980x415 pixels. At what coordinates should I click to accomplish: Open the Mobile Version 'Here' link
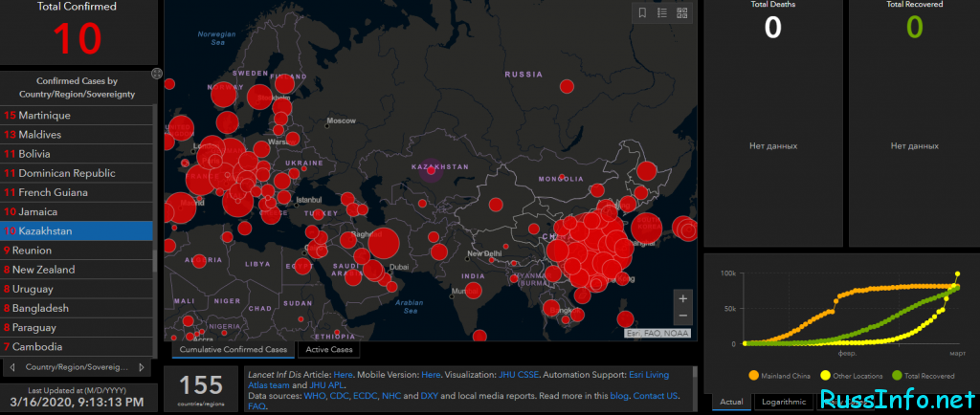[431, 375]
